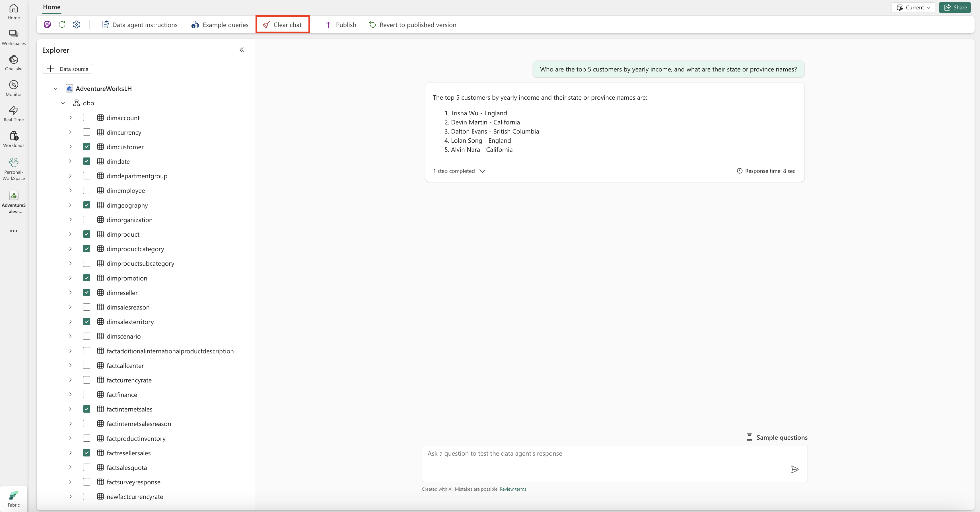Check the dimemployee table
The width and height of the screenshot is (980, 512).
point(87,191)
